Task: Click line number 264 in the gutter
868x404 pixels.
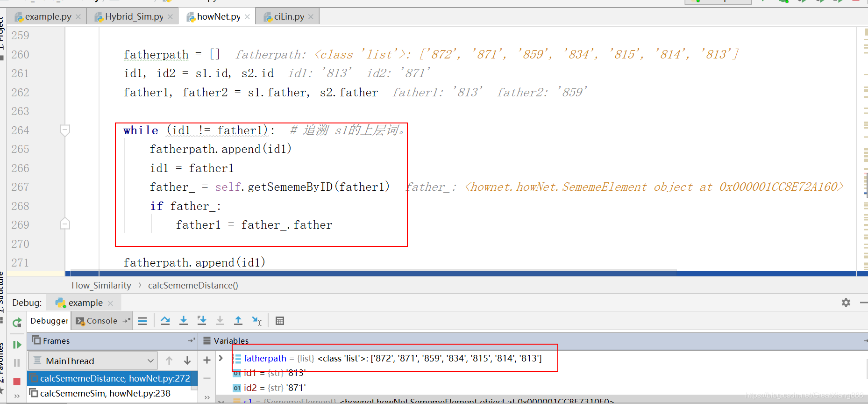Action: [21, 130]
